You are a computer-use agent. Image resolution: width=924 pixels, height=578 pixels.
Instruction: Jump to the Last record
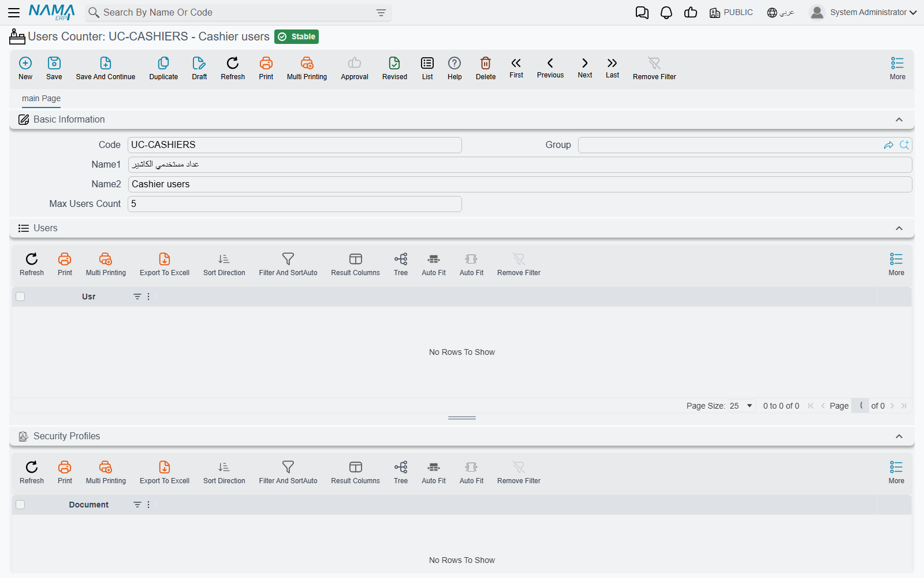pyautogui.click(x=612, y=68)
